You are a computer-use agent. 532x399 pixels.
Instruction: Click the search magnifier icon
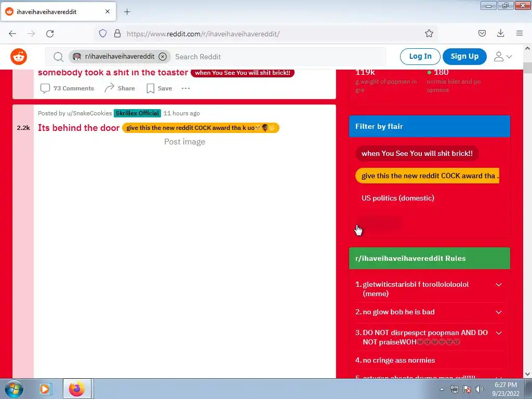click(58, 57)
